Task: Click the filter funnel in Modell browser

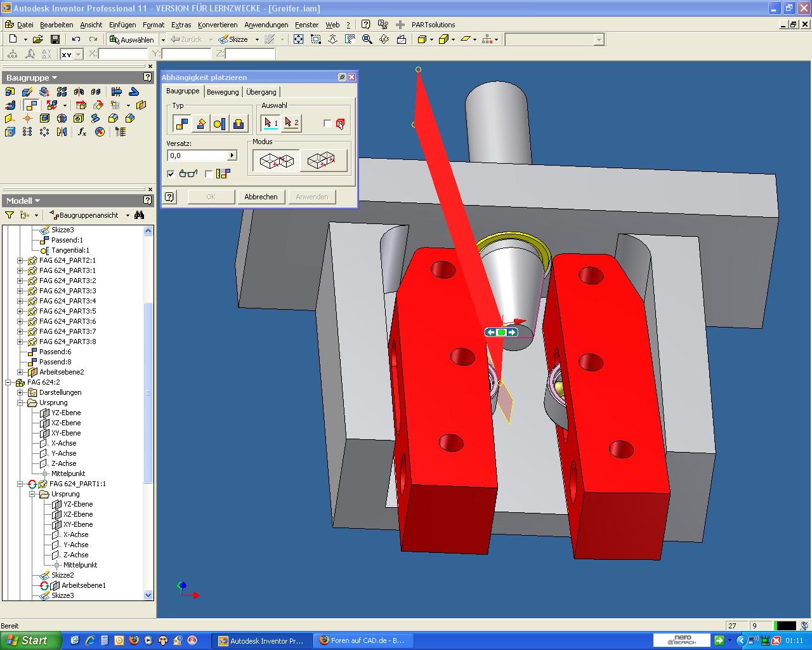Action: click(10, 215)
